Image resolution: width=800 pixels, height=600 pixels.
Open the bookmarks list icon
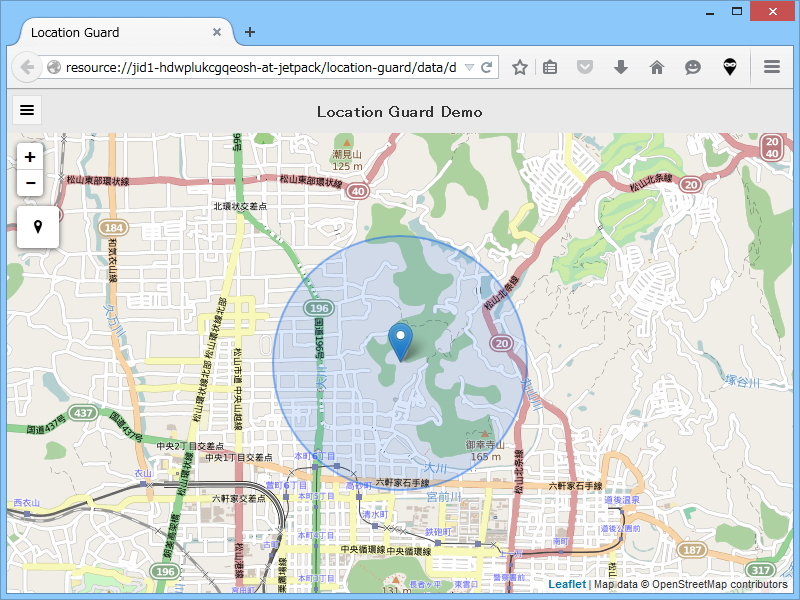[x=550, y=67]
